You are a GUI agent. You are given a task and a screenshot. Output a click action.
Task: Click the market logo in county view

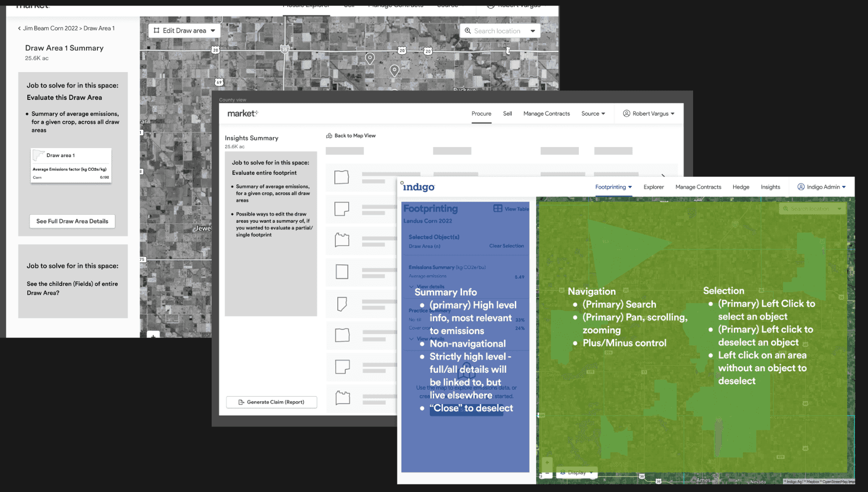242,113
